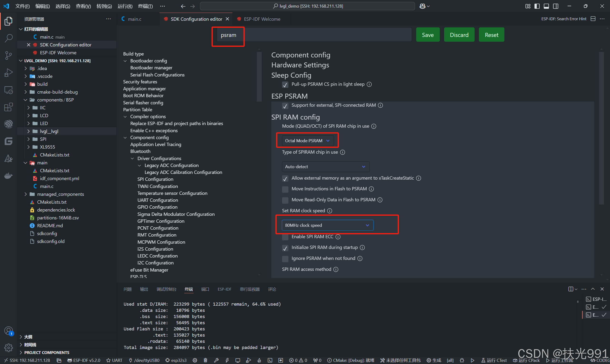Enable Move Instructions in Flash to PSRAM
The height and width of the screenshot is (364, 610).
coord(285,189)
